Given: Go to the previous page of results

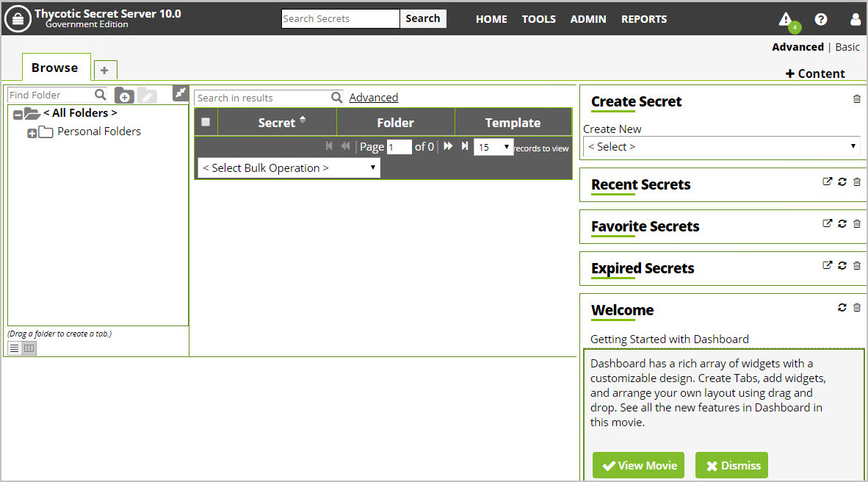Looking at the screenshot, I should point(345,145).
